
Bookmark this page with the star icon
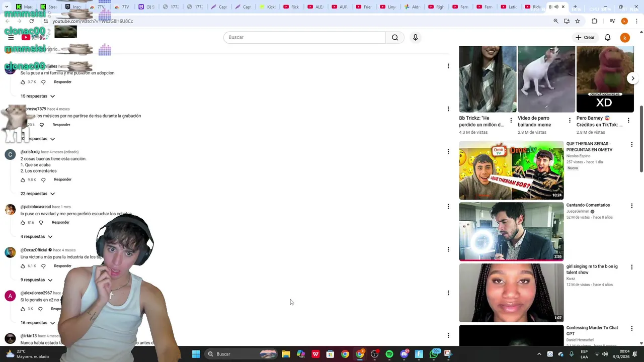[578, 21]
